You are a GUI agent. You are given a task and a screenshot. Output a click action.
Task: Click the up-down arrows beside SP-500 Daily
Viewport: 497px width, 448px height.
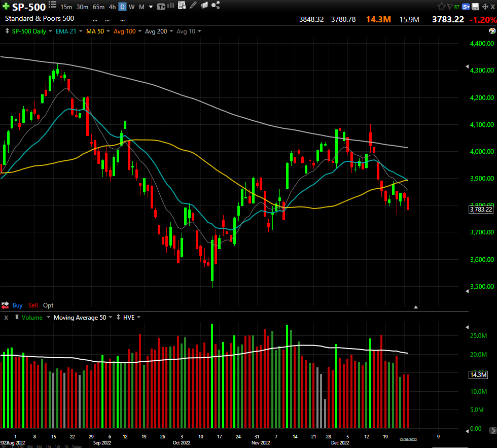coord(7,31)
